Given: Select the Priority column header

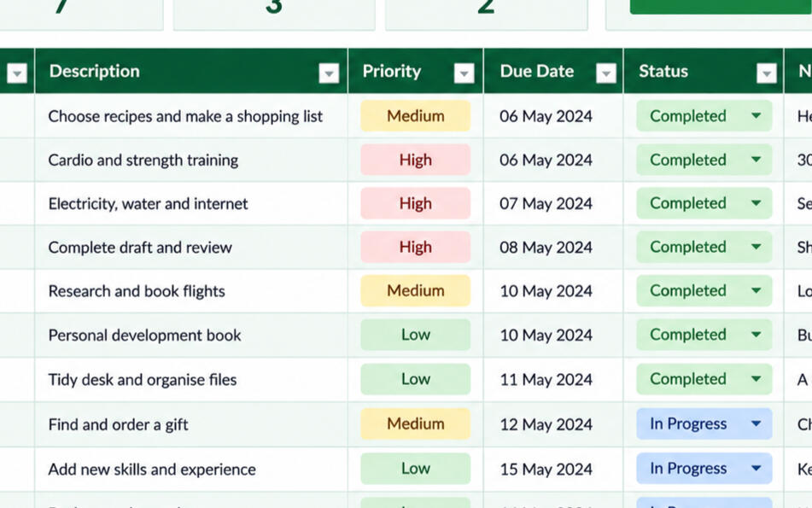Looking at the screenshot, I should [415, 71].
